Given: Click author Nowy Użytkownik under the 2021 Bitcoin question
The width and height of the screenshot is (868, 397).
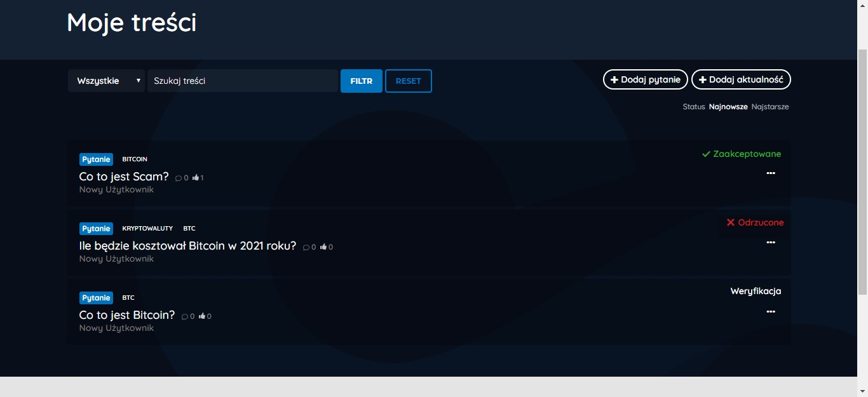Looking at the screenshot, I should (116, 259).
